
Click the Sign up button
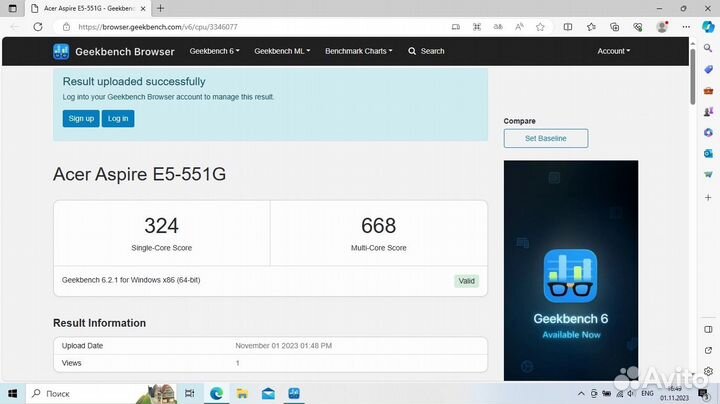(81, 118)
